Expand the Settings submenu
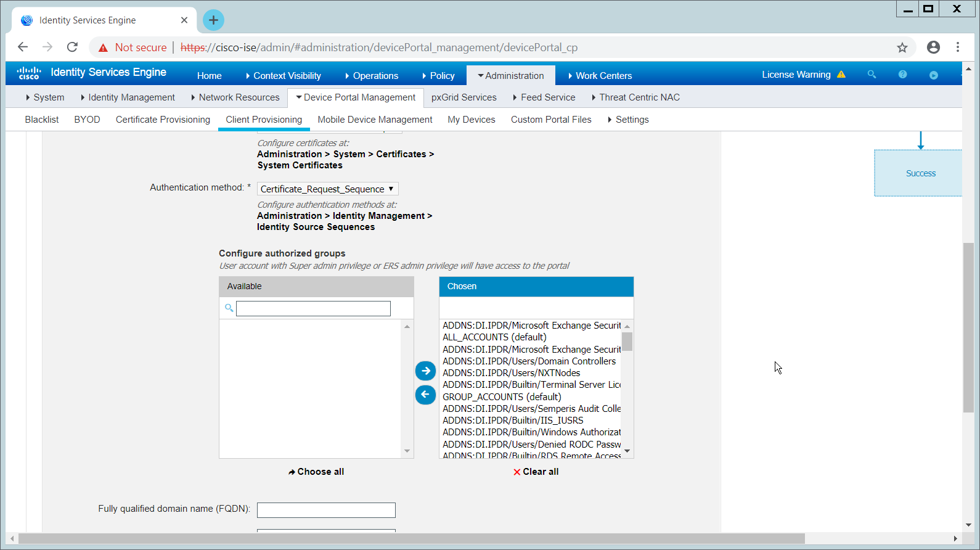Viewport: 980px width, 550px height. (x=628, y=120)
